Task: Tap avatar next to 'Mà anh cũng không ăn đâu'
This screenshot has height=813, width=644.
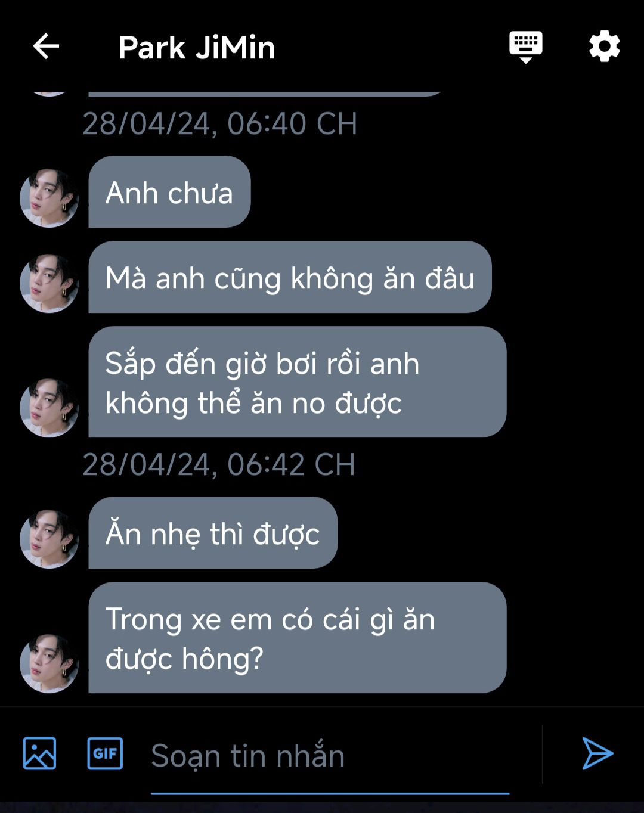Action: point(49,284)
